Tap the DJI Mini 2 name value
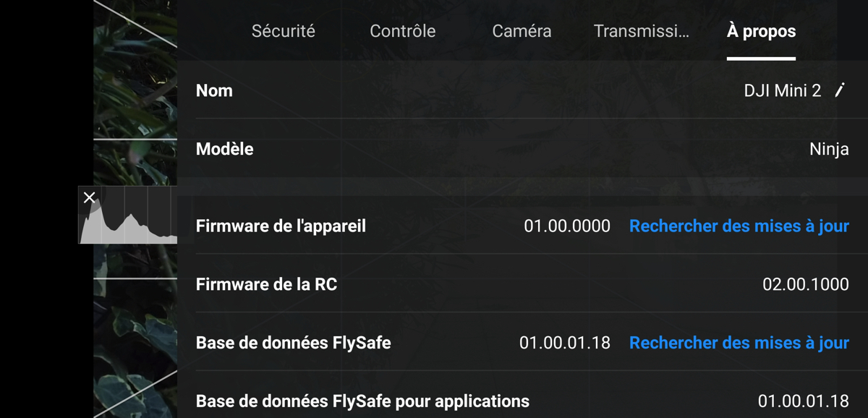Image resolution: width=868 pixels, height=418 pixels. click(783, 90)
